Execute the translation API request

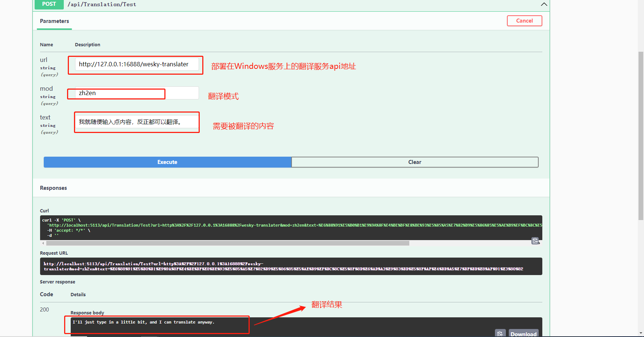click(168, 162)
